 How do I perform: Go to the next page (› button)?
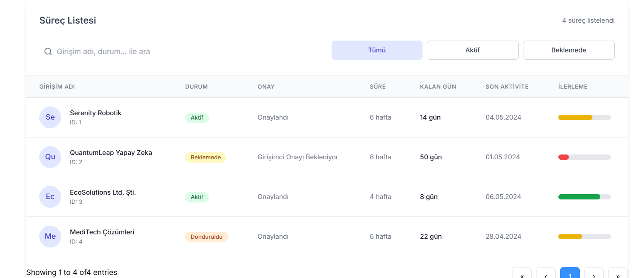click(x=594, y=274)
